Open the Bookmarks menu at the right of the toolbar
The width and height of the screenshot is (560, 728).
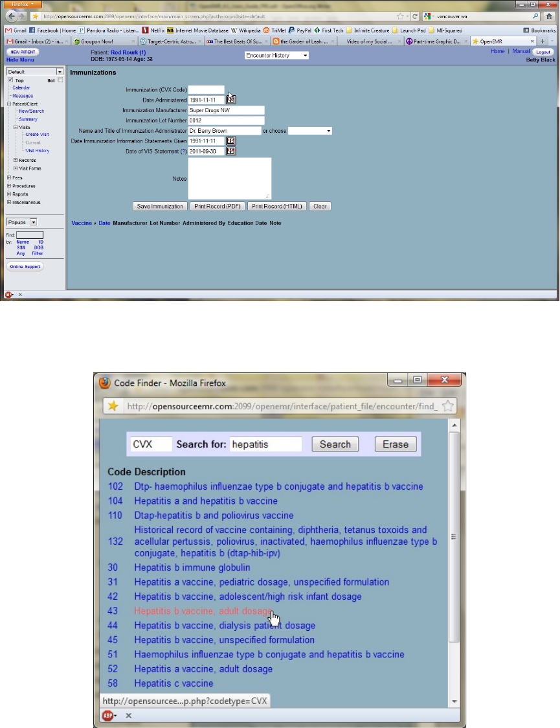tap(539, 30)
